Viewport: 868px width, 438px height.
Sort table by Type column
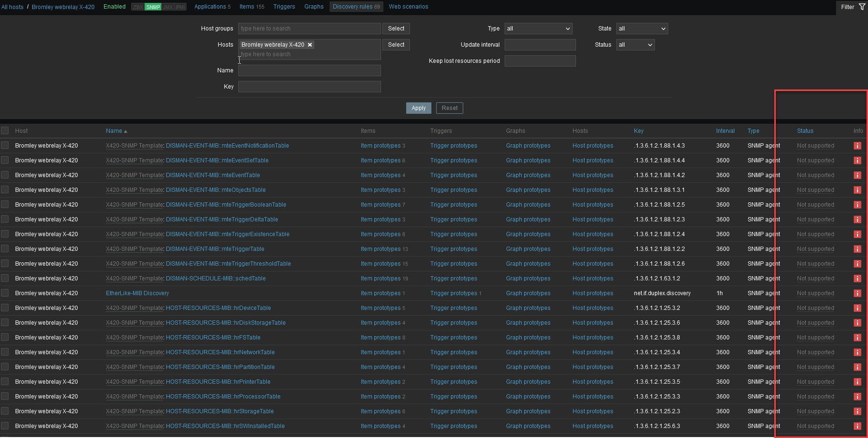pos(753,131)
